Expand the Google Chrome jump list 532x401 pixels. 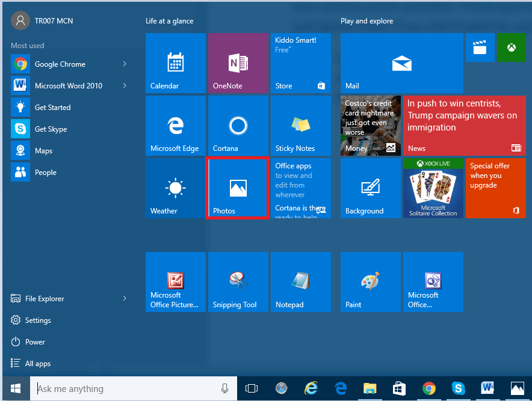[x=125, y=64]
